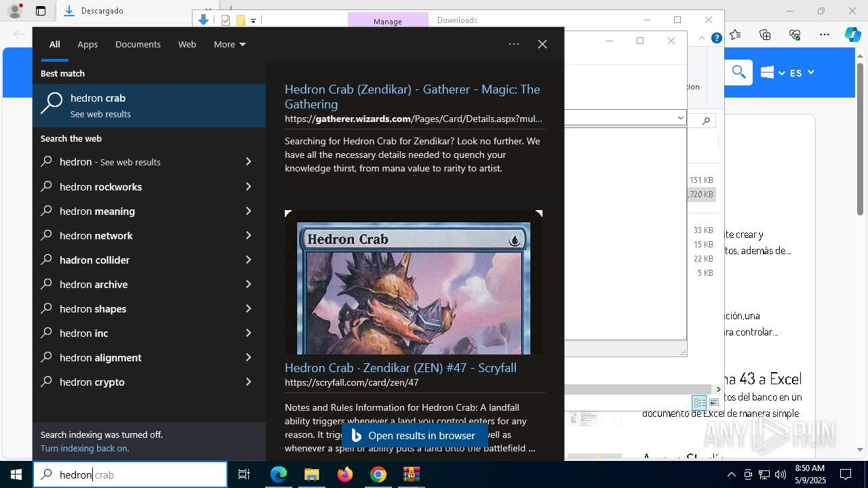Click the horizontal scrollbar right arrow
The image size is (868, 488).
pos(719,389)
